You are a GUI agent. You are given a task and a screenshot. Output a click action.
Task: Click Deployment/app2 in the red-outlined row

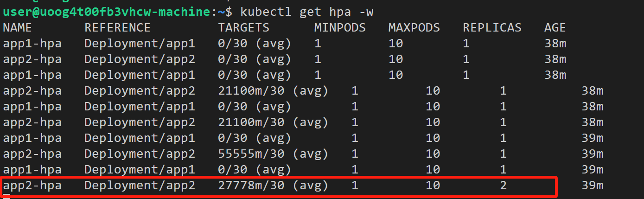tap(140, 186)
